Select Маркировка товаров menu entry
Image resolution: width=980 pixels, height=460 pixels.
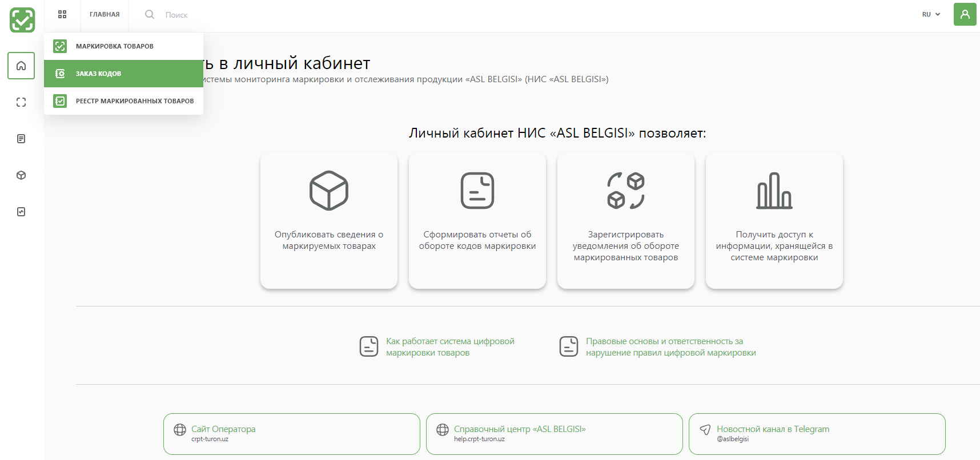tap(123, 46)
